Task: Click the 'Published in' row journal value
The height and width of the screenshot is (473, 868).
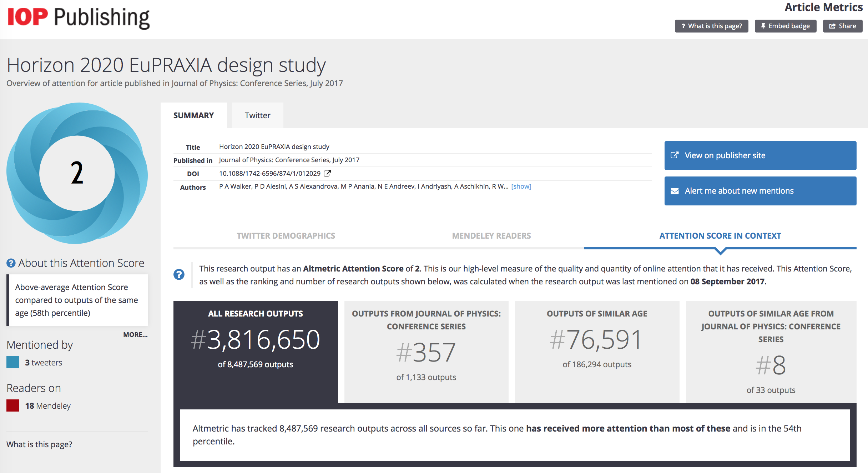Action: click(289, 160)
